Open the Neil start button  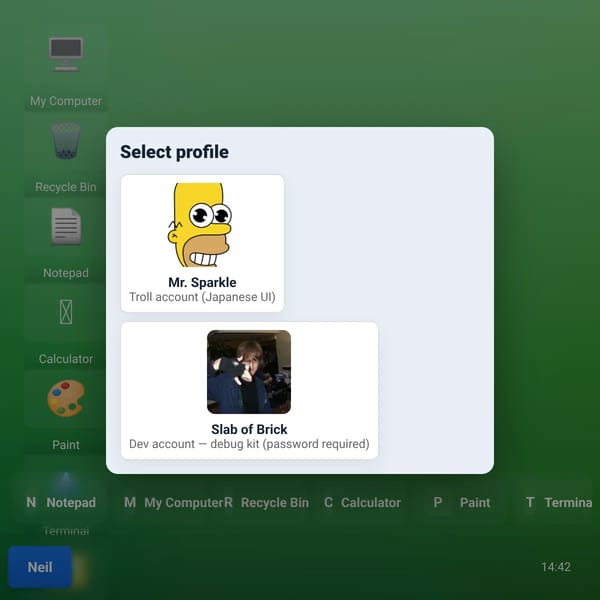click(40, 567)
